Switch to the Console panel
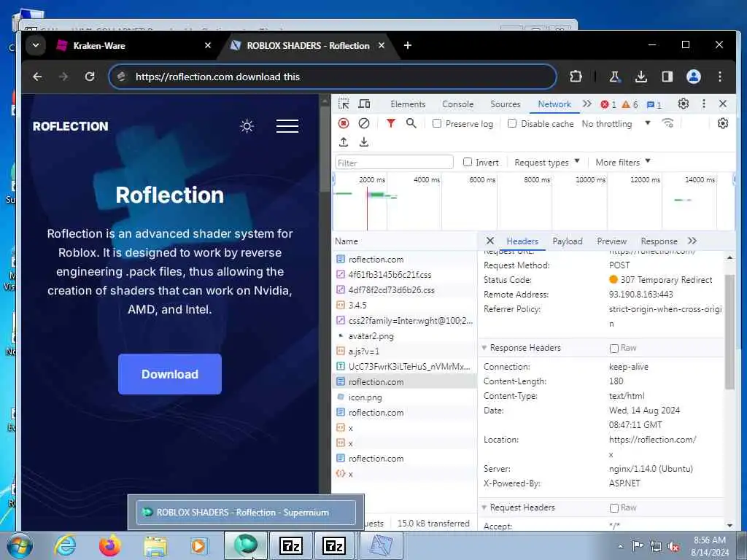The image size is (747, 560). click(x=457, y=104)
